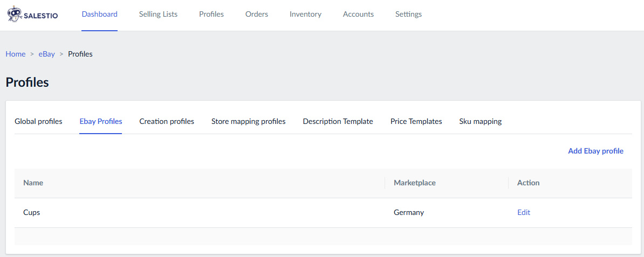Select Accounts in the top menu
The height and width of the screenshot is (257, 644).
358,15
